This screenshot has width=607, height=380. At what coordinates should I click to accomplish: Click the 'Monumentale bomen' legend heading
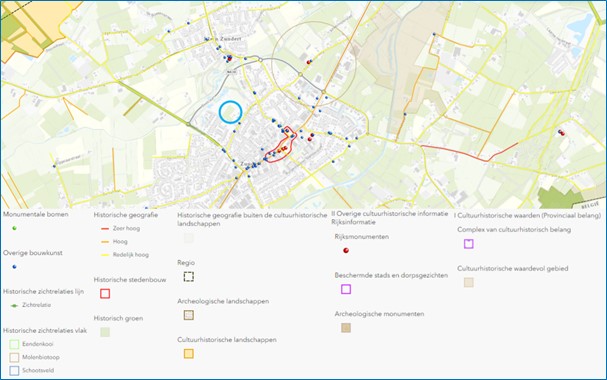tap(36, 214)
